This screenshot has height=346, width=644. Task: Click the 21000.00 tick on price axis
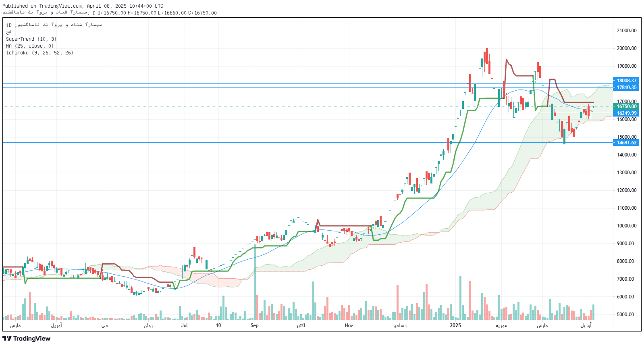[x=627, y=31]
